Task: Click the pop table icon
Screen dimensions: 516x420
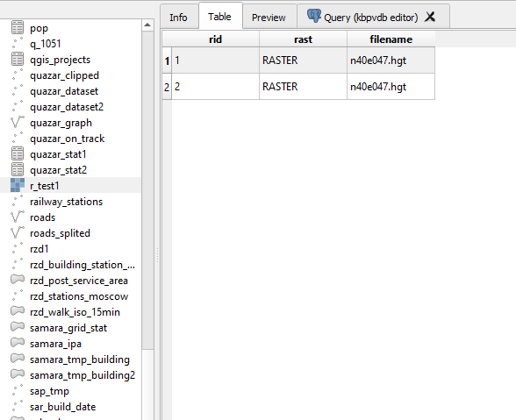Action: [18, 28]
